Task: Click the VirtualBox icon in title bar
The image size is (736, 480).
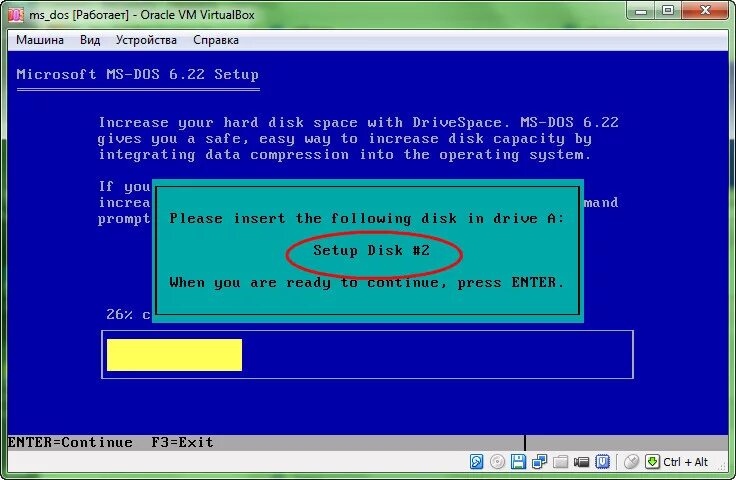Action: coord(16,15)
